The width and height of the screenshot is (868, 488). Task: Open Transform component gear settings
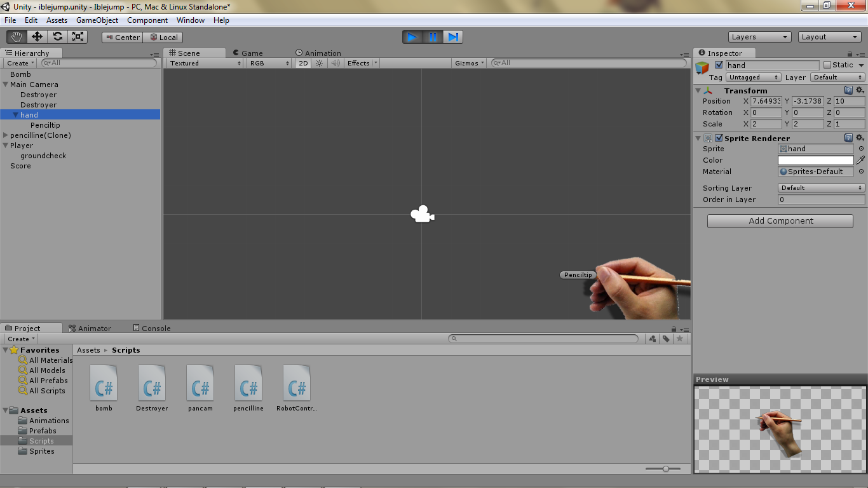click(x=860, y=90)
